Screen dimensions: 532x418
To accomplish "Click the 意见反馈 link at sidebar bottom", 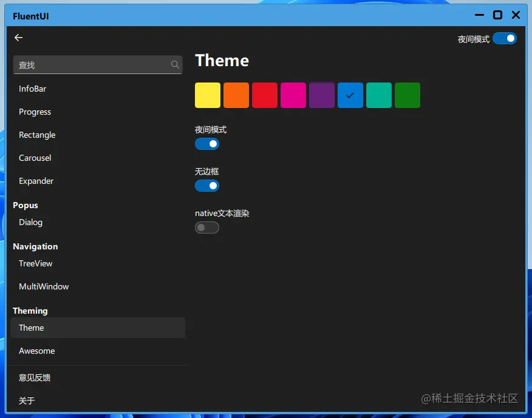I will click(x=35, y=377).
